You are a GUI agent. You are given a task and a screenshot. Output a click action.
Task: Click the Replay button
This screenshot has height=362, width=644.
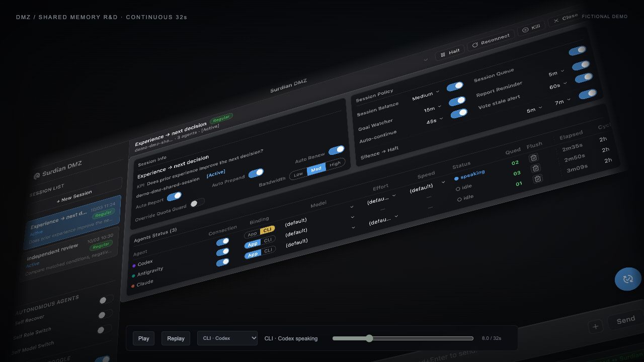point(176,338)
